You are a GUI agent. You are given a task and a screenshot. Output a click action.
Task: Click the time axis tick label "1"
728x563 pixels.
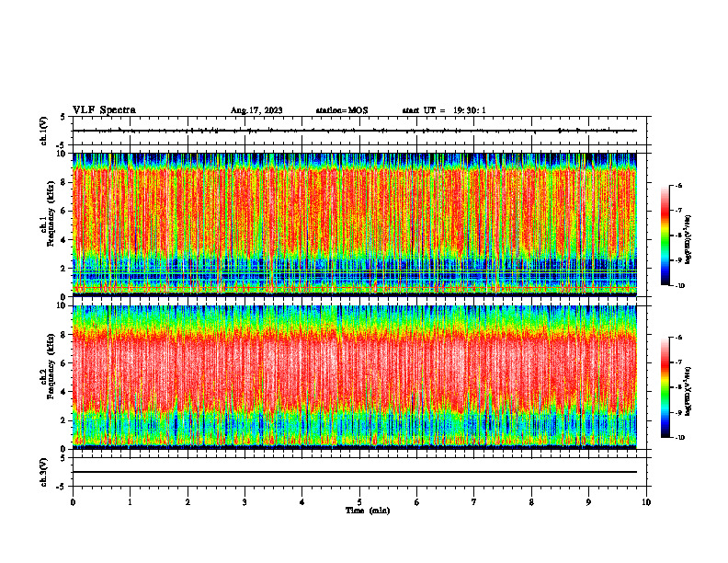(x=130, y=502)
